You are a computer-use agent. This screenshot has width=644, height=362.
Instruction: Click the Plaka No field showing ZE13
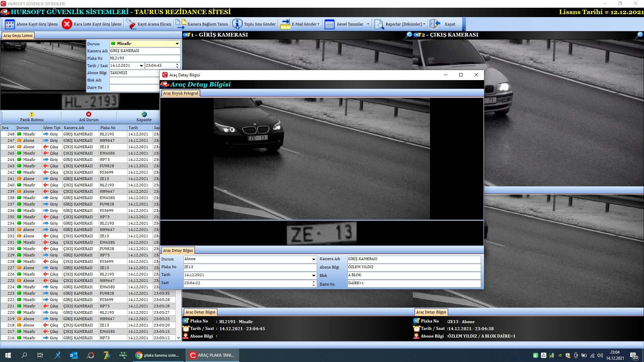[x=250, y=267]
